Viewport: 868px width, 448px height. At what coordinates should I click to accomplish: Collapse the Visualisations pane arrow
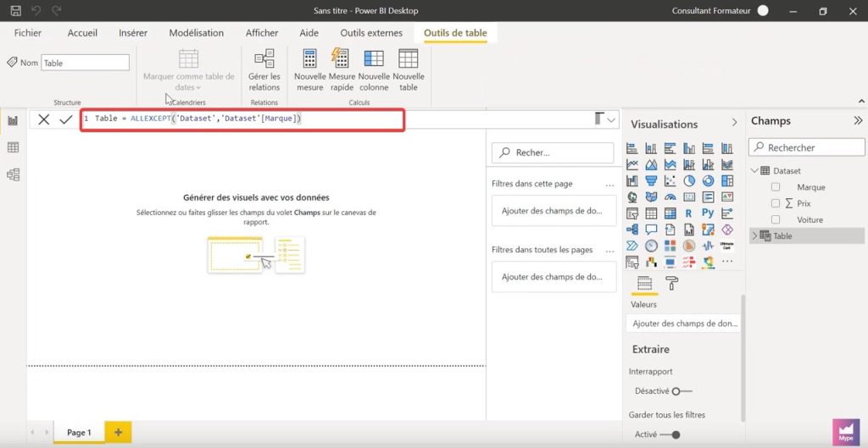(x=735, y=123)
